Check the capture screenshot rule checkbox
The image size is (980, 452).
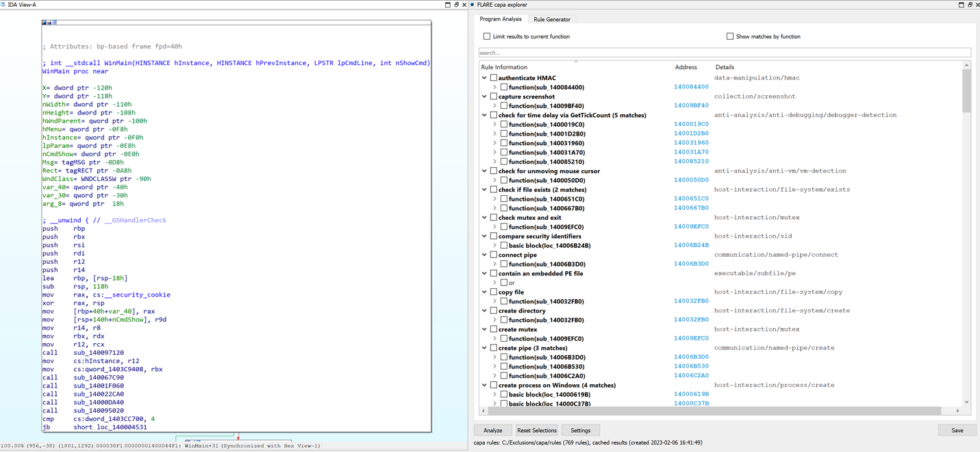494,96
